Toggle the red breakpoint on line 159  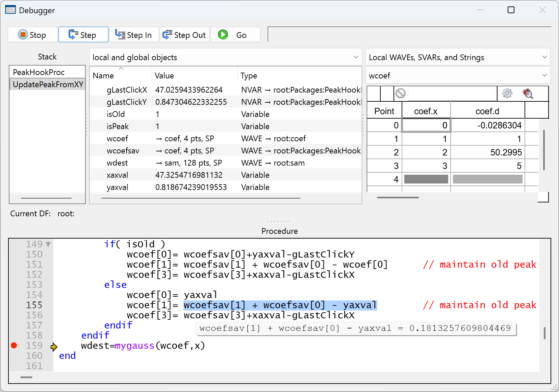(x=14, y=345)
